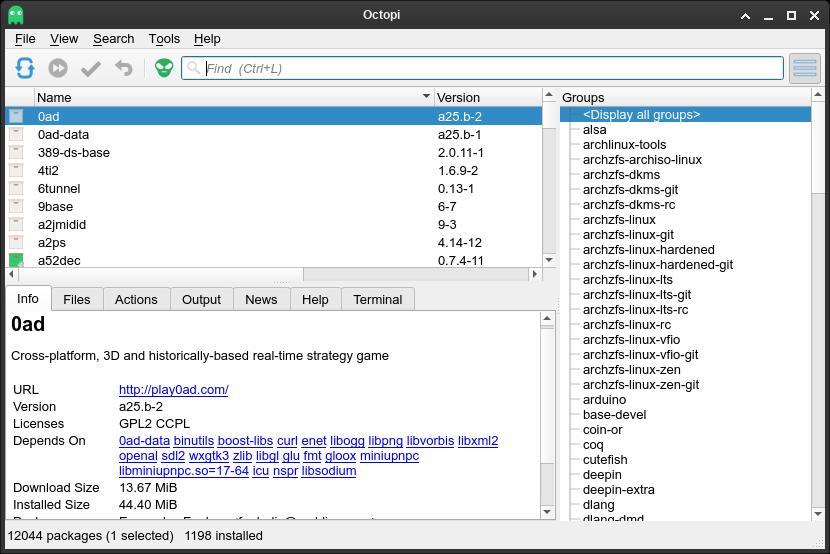Viewport: 830px width, 554px height.
Task: Click the package list horizontal scroll right arrow
Action: tap(535, 274)
